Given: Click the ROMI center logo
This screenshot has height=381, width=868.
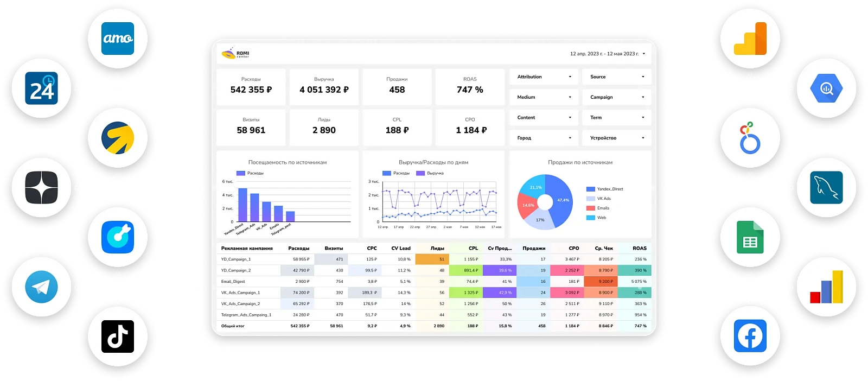Looking at the screenshot, I should pyautogui.click(x=235, y=53).
